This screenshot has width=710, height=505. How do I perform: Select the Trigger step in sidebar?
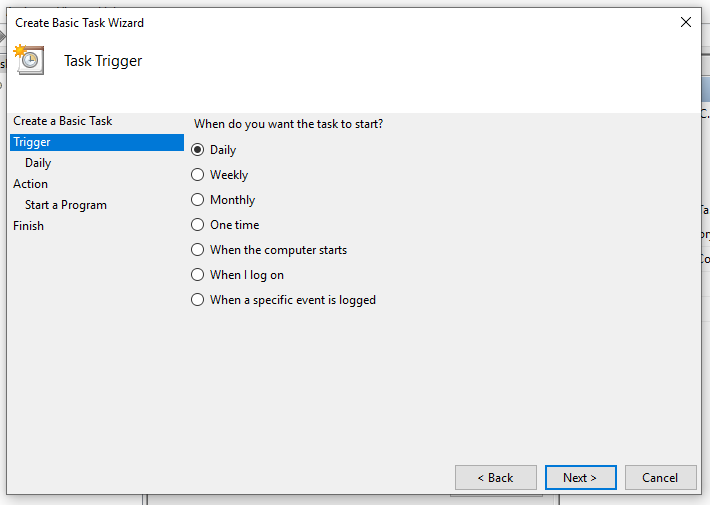pos(97,142)
